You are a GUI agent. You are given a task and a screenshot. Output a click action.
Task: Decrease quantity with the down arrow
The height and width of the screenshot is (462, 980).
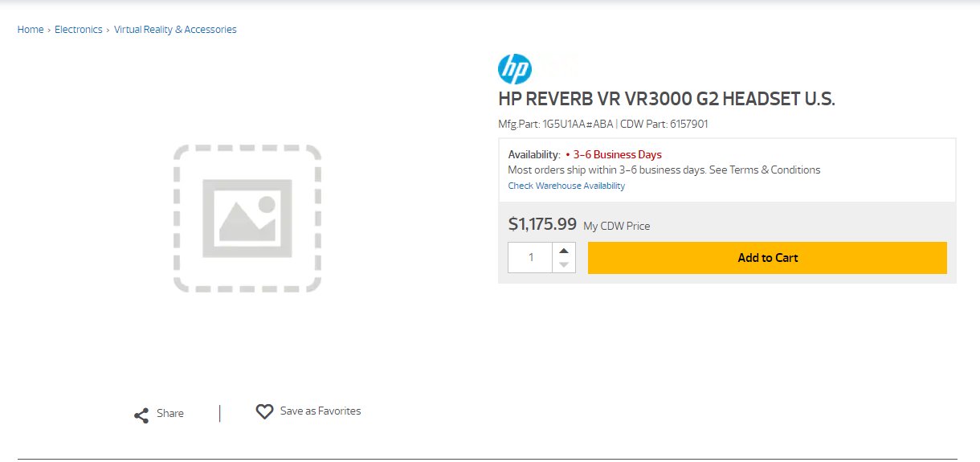(564, 265)
